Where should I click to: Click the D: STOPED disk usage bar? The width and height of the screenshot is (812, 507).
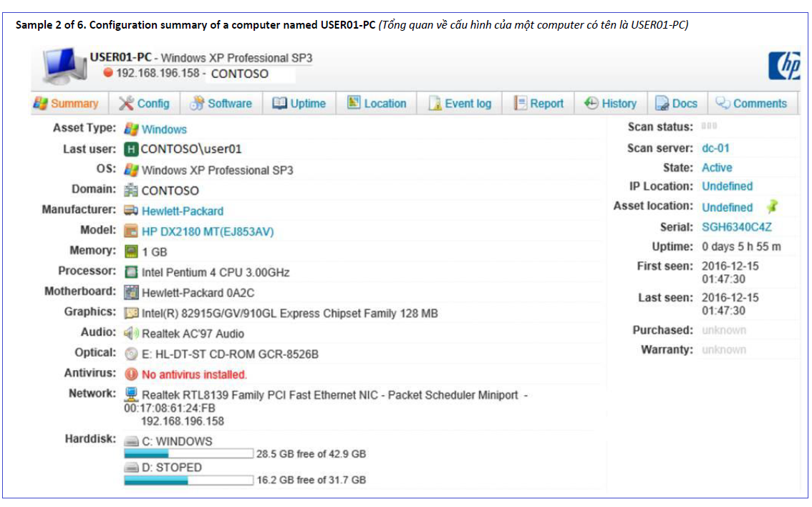[x=188, y=480]
